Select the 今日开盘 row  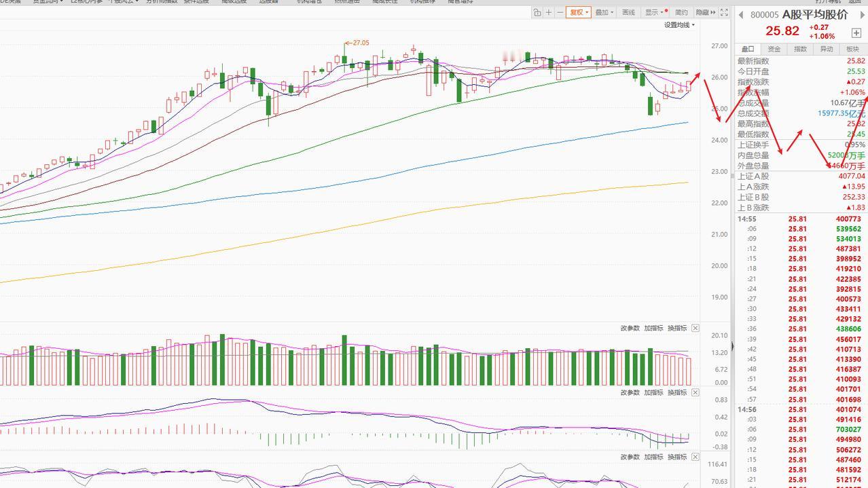[801, 71]
